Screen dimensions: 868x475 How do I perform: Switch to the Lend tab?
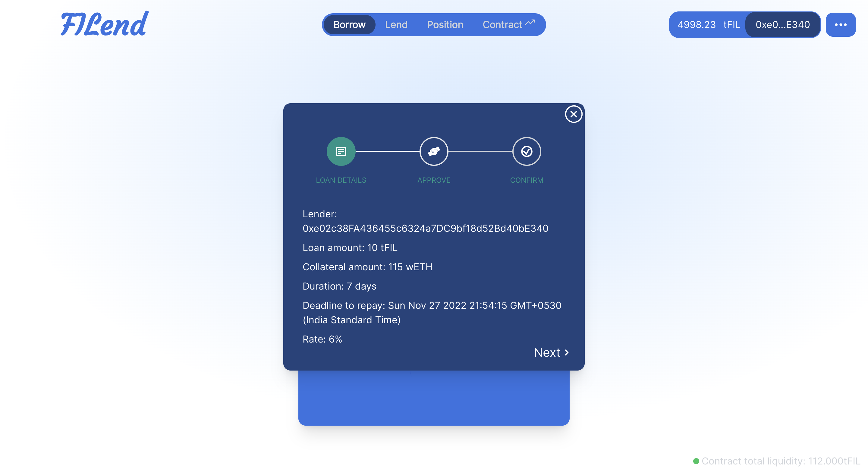click(396, 24)
